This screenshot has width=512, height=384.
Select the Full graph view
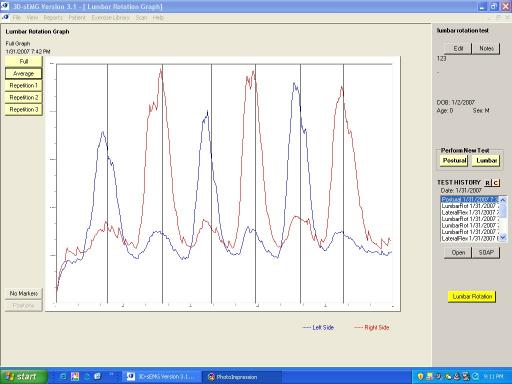tap(24, 61)
